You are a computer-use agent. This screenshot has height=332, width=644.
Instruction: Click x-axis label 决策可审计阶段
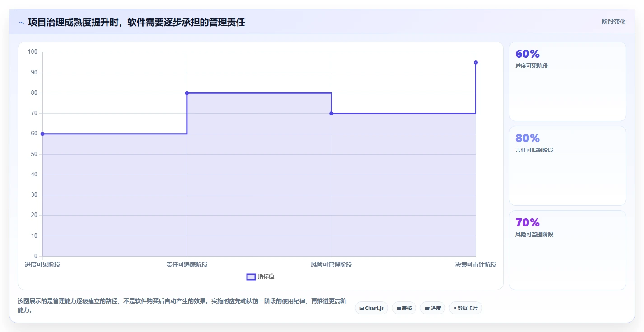coord(476,264)
